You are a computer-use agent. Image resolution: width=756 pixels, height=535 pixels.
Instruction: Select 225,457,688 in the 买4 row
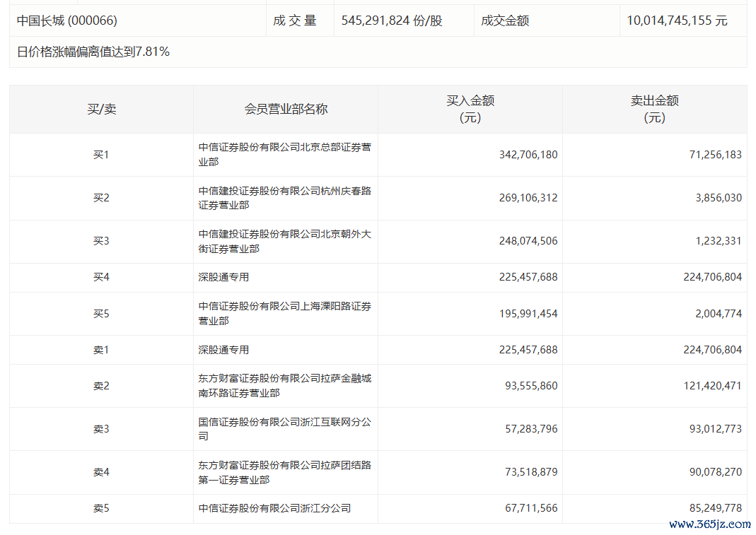pyautogui.click(x=528, y=277)
